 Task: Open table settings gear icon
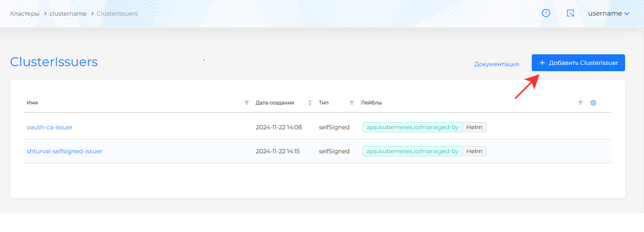tap(594, 103)
